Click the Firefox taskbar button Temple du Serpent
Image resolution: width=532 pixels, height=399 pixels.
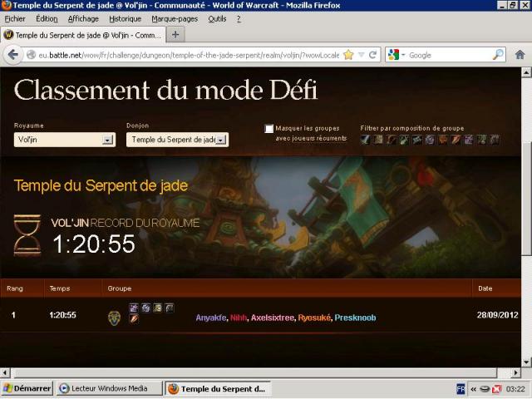217,388
